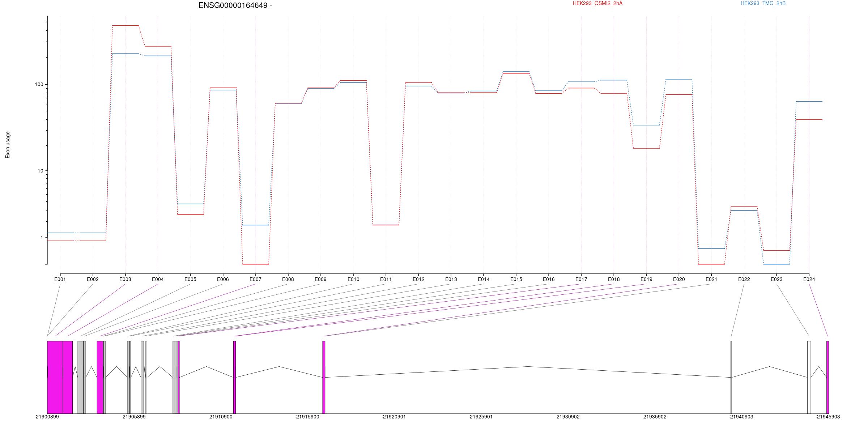The width and height of the screenshot is (868, 434).
Task: Click exon label E010
Action: point(353,279)
